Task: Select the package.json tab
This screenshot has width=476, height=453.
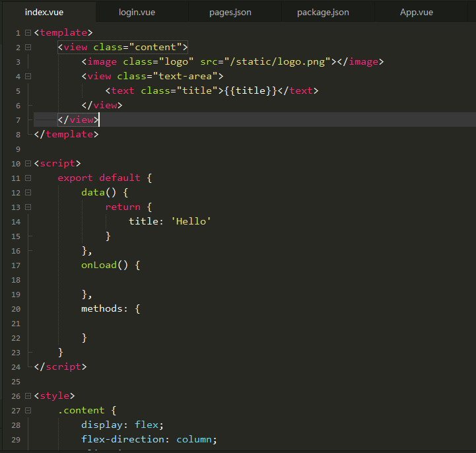Action: point(323,13)
